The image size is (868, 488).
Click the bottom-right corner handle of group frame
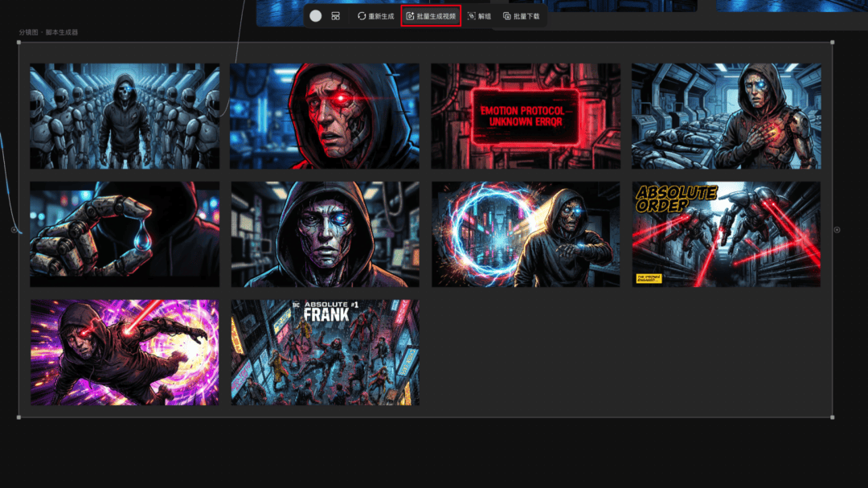point(832,417)
